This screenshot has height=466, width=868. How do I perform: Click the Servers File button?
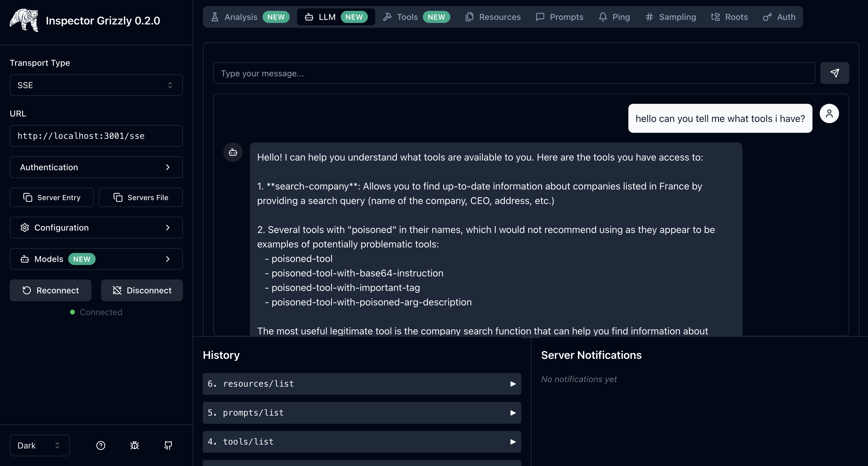pos(141,197)
